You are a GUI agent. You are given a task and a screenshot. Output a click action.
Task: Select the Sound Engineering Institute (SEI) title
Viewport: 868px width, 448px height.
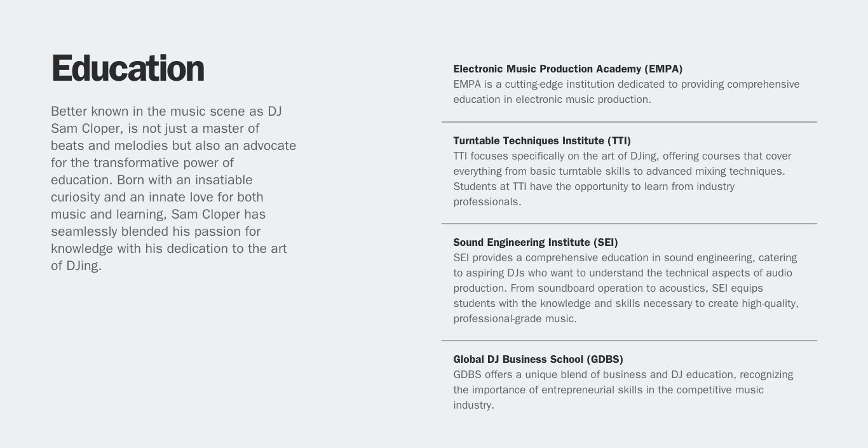[535, 242]
